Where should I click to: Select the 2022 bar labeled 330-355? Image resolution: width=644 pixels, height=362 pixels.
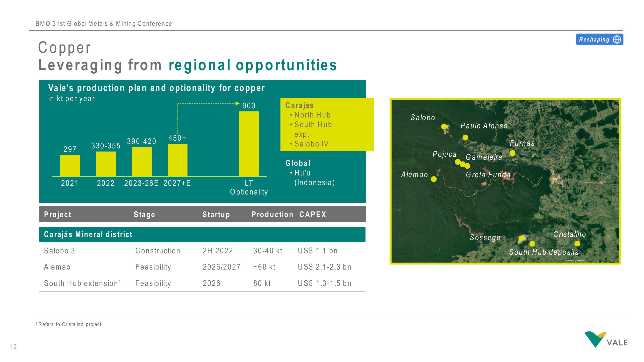[x=106, y=164]
